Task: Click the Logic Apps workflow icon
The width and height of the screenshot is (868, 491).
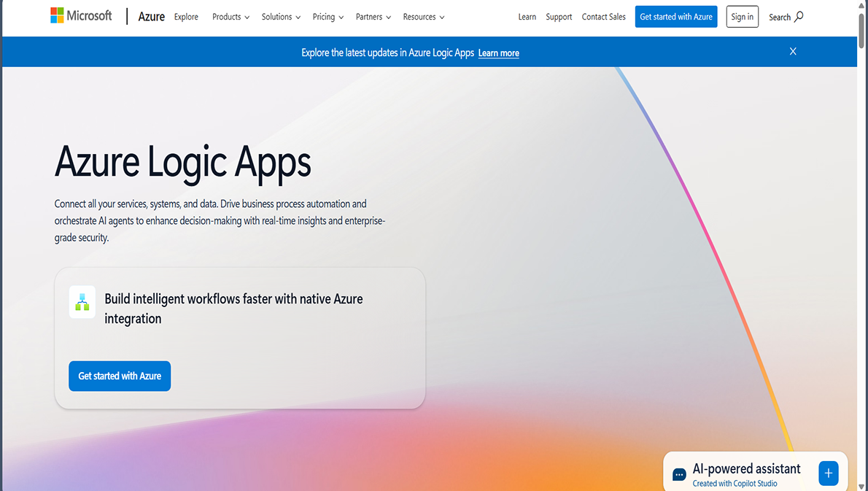Action: (x=82, y=302)
